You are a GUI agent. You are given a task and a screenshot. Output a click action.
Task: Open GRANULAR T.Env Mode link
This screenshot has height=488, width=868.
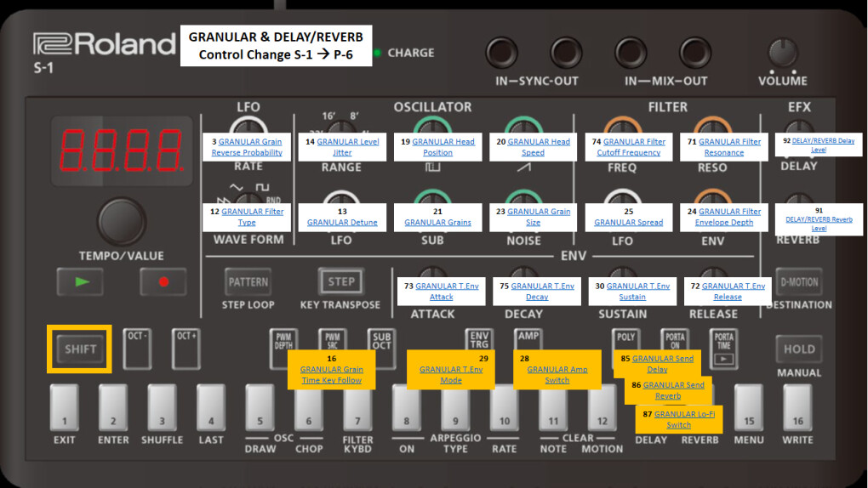[451, 375]
